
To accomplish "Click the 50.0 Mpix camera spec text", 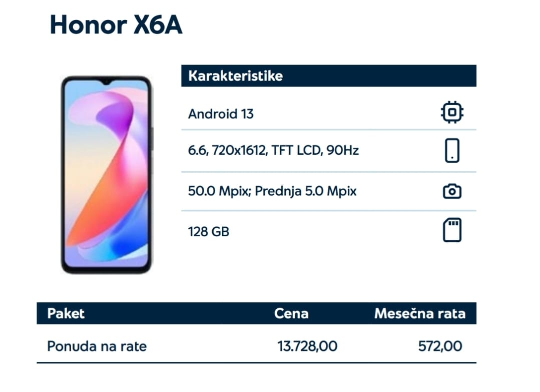I will coord(272,191).
